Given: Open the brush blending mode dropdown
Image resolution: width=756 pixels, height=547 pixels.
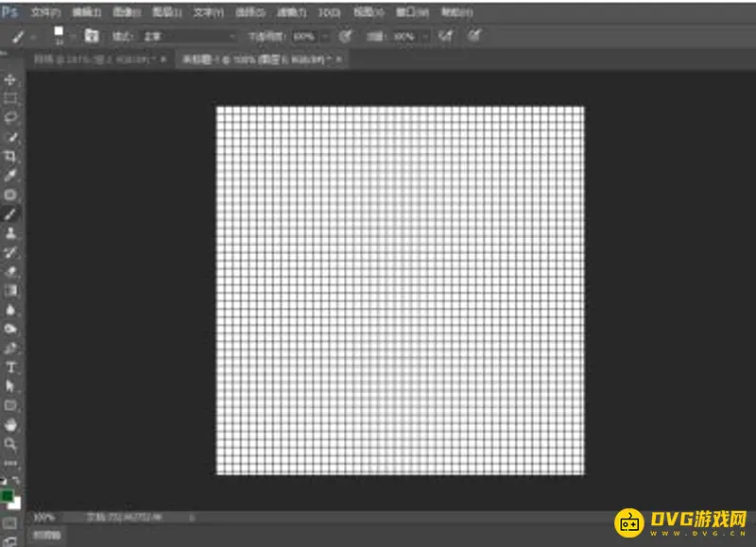Looking at the screenshot, I should coord(189,36).
